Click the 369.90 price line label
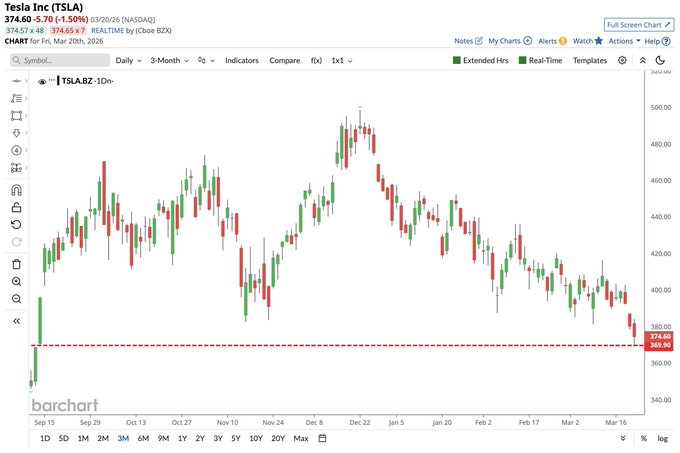 [660, 345]
